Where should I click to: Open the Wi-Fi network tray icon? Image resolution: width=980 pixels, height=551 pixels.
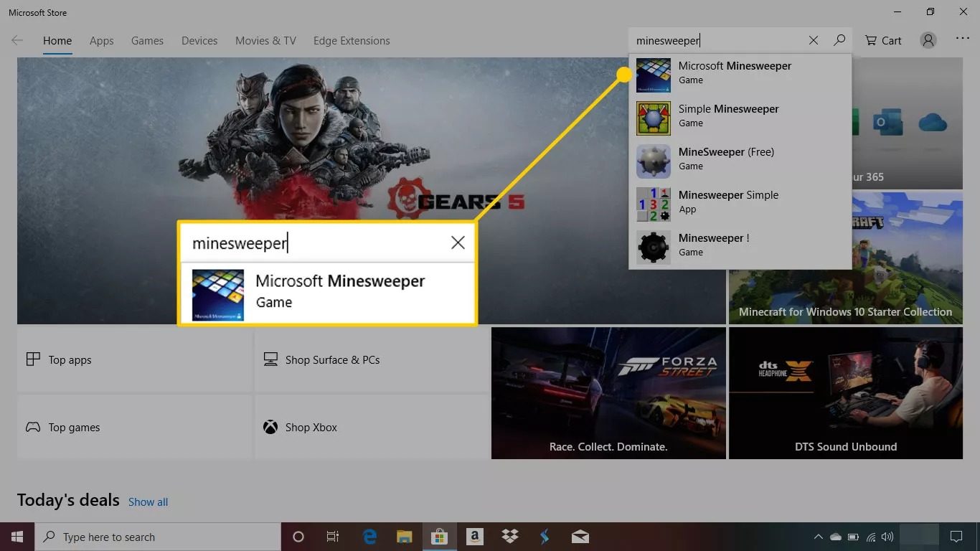pos(870,537)
